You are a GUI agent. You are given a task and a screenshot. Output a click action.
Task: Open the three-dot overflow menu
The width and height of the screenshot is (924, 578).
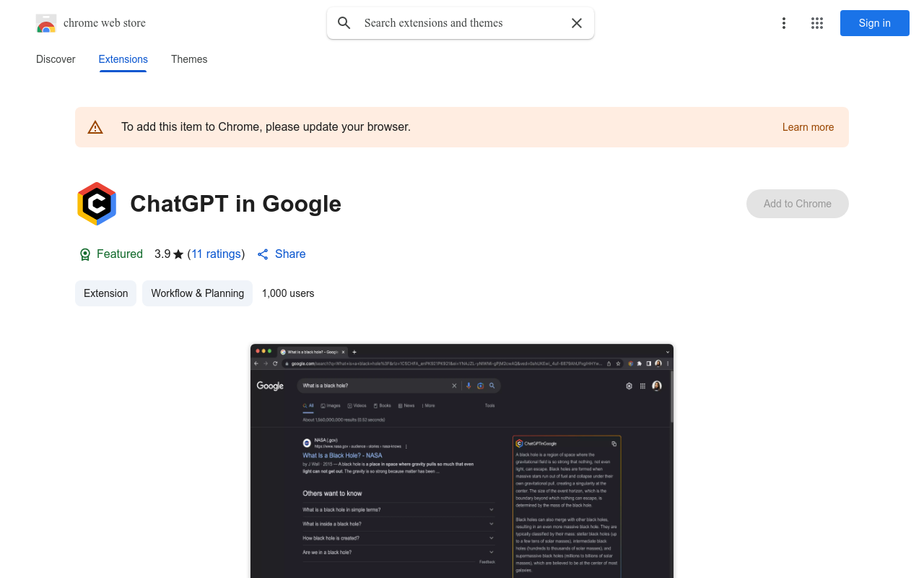pos(784,23)
